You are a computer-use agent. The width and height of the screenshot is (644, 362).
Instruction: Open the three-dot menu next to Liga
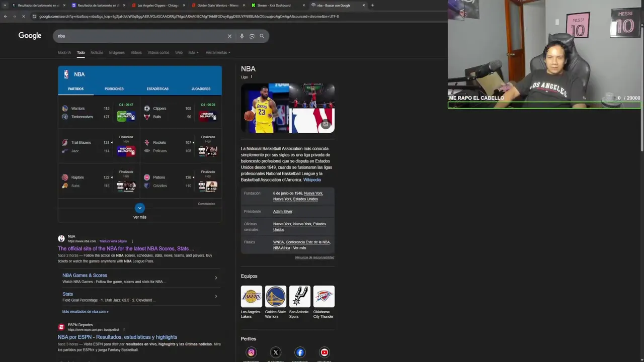point(251,77)
